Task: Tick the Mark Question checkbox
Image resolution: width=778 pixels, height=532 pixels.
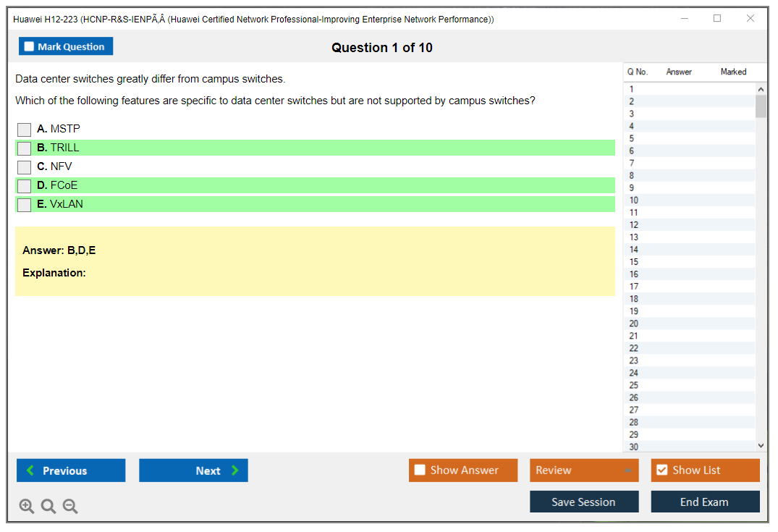Action: tap(29, 47)
